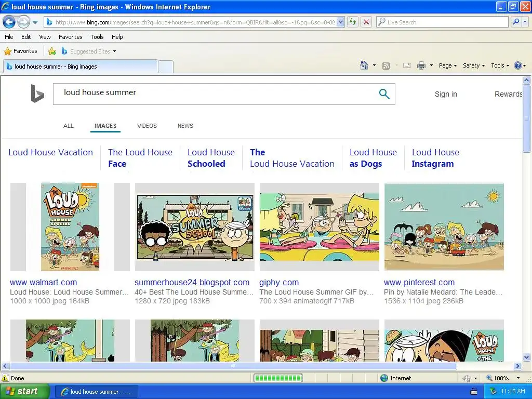Open the View menu
The image size is (532, 399).
click(x=45, y=37)
